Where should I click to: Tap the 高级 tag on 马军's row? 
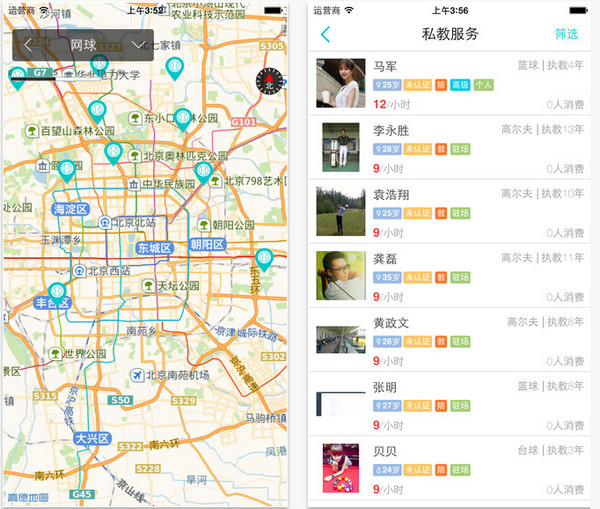pos(460,85)
